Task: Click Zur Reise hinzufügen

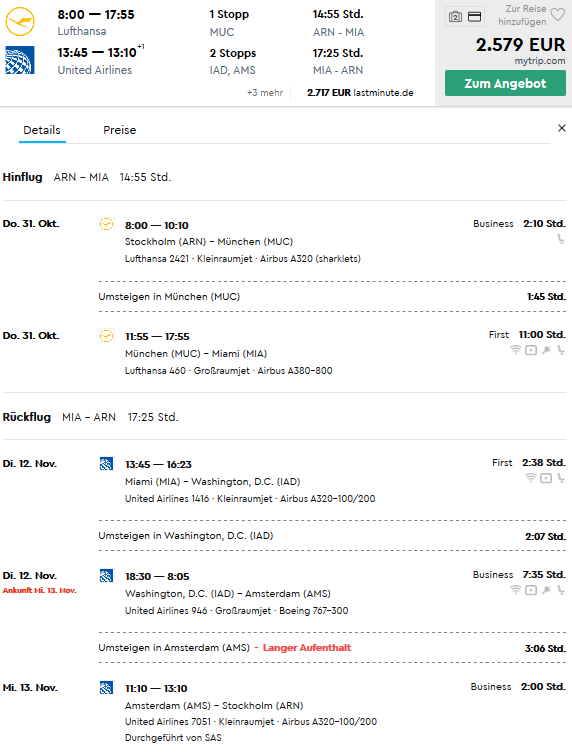Action: click(x=522, y=15)
